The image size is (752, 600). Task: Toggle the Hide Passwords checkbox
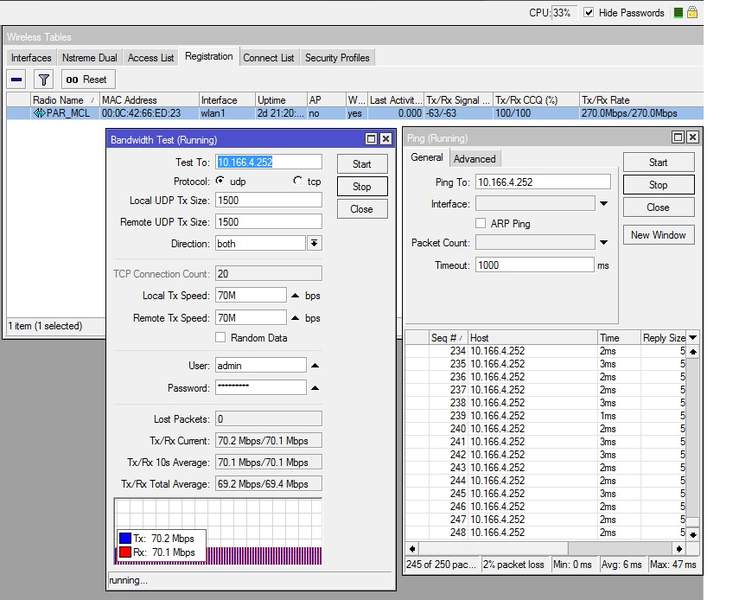(x=588, y=12)
